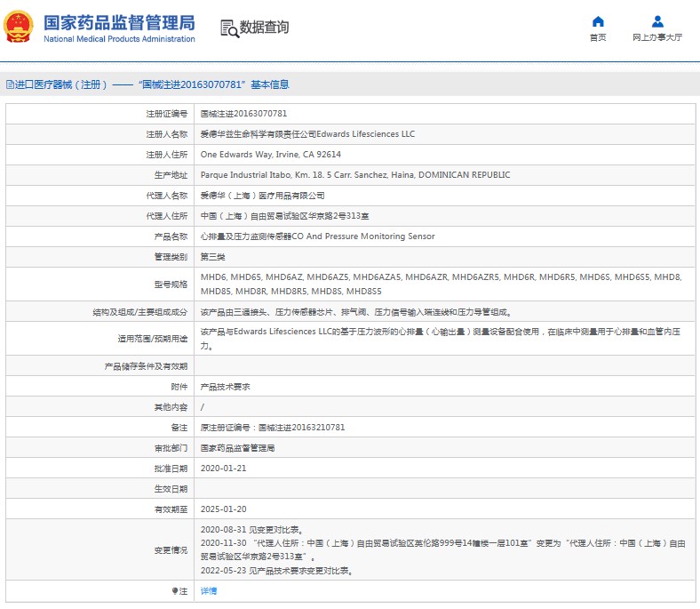Click the 适用范围/预期用途 label
The image size is (700, 609).
(x=152, y=339)
